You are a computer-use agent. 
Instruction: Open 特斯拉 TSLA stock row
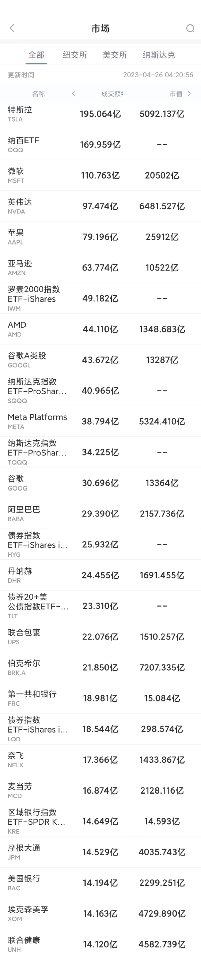[100, 114]
